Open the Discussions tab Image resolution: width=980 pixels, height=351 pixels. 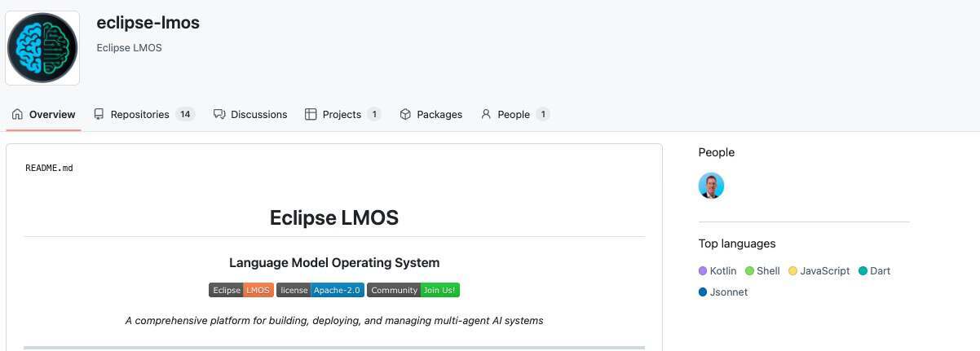[x=258, y=115]
